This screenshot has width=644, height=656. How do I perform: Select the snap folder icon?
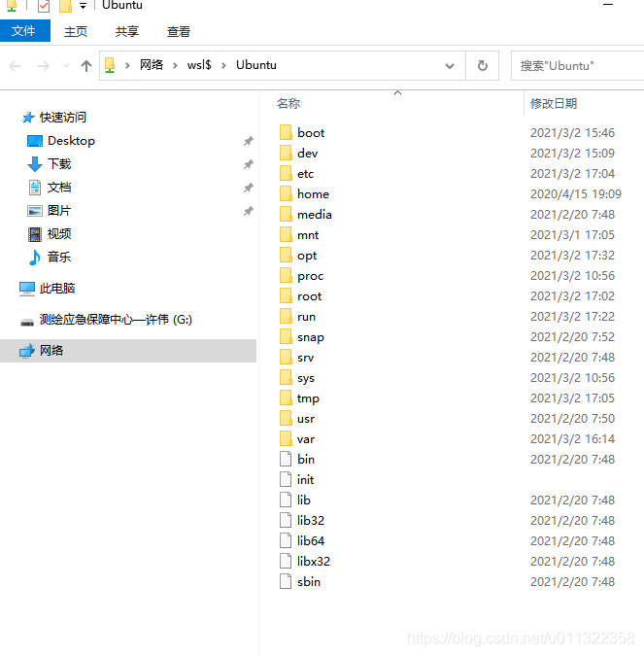[x=286, y=336]
